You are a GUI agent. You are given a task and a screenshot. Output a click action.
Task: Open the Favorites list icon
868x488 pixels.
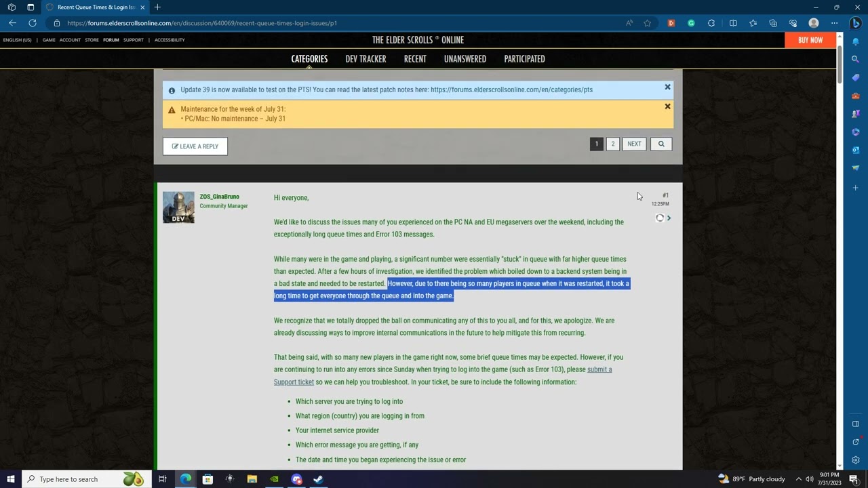(x=753, y=23)
